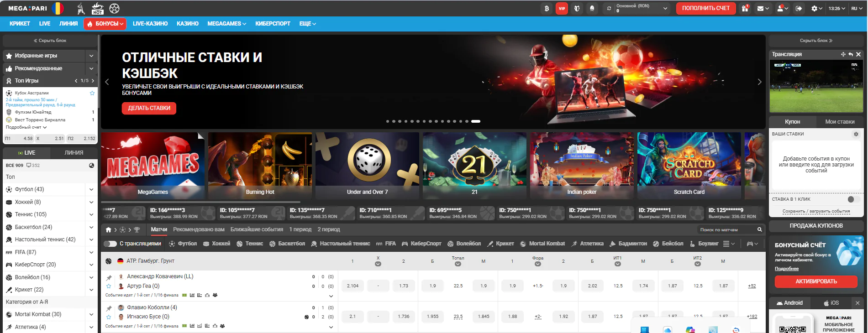The image size is (868, 333).
Task: Open the Under and Over 7 game thumbnail
Action: 367,166
